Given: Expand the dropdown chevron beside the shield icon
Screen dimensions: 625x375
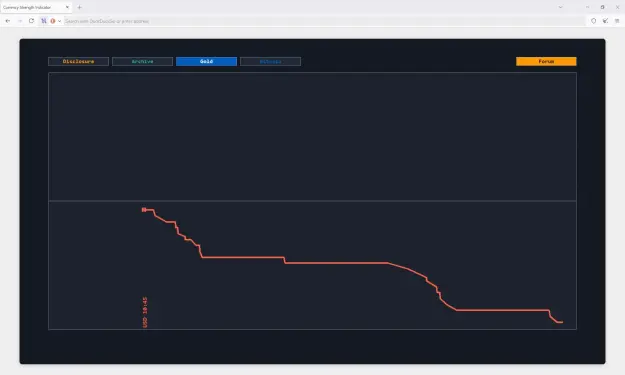Looking at the screenshot, I should click(59, 21).
